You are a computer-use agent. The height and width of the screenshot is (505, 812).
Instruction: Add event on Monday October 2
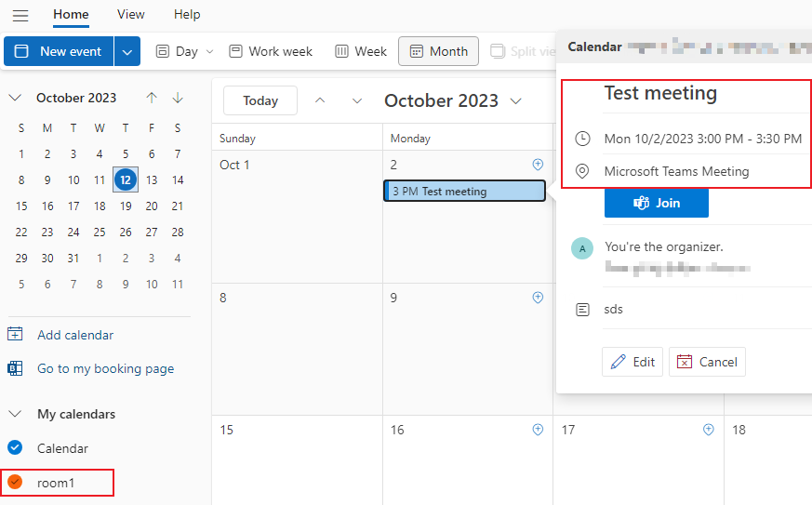point(538,165)
